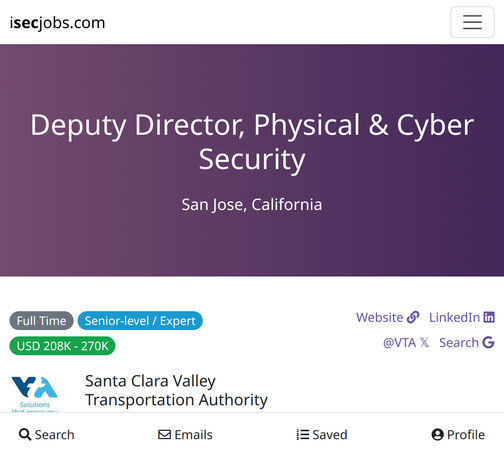The image size is (504, 457).
Task: Click the chain link icon beside Website
Action: (x=413, y=317)
